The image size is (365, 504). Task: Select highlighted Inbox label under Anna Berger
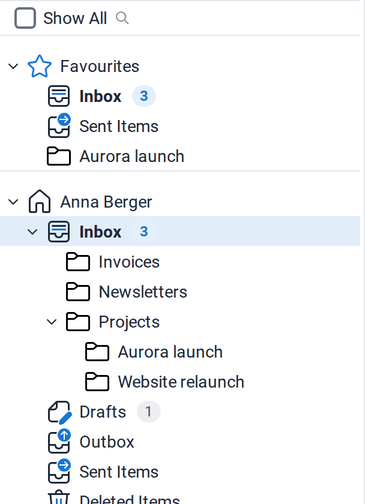(x=100, y=232)
